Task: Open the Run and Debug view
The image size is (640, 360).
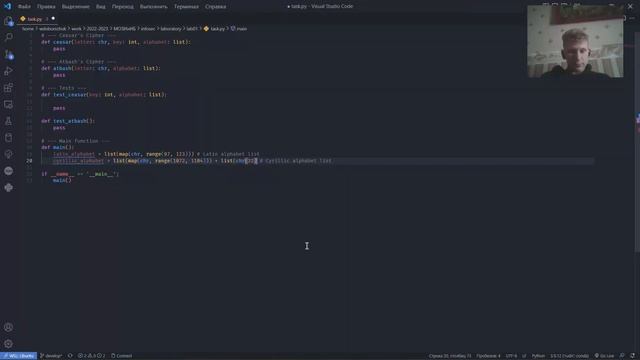Action: click(x=8, y=71)
